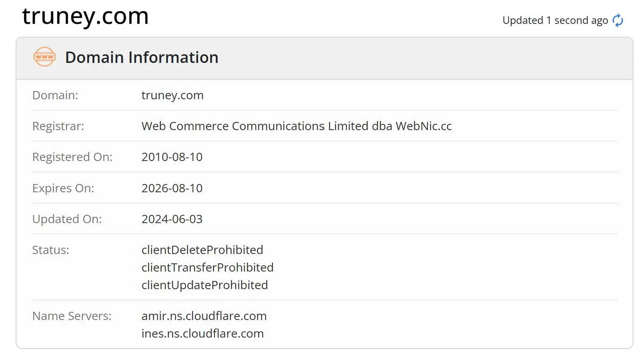Click the clientDeleteProhibited status
Screen dimensions: 644x354
pyautogui.click(x=202, y=250)
